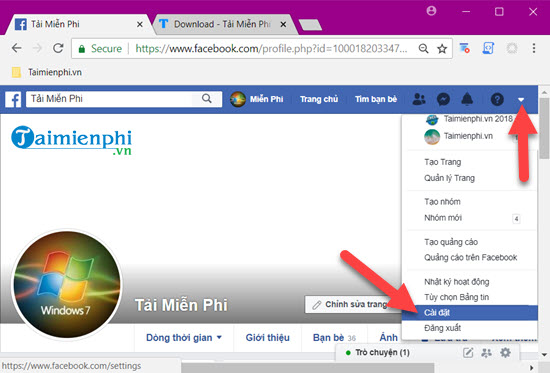Viewport: 550px width, 373px height.
Task: Click the create group chat icon
Action: point(486,352)
